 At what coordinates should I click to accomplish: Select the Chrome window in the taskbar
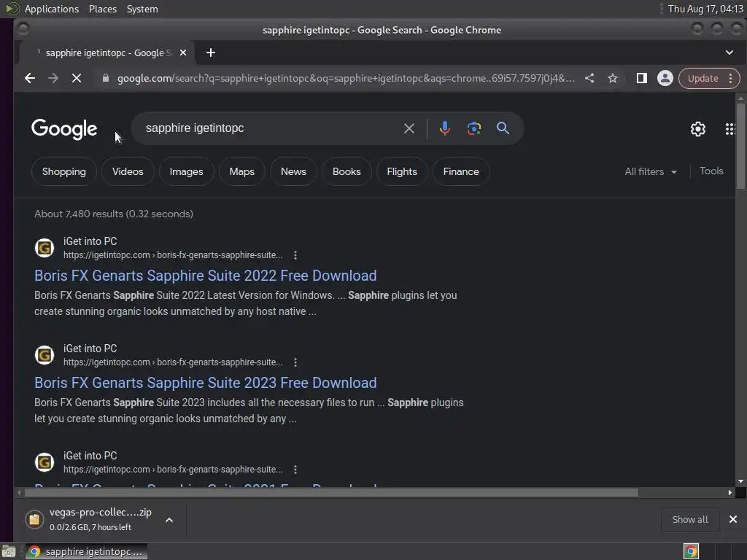point(86,551)
